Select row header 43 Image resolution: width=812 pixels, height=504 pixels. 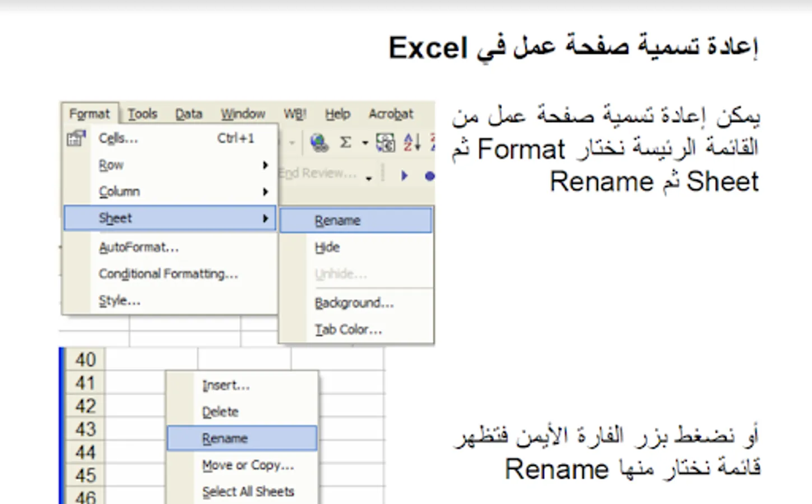(86, 429)
